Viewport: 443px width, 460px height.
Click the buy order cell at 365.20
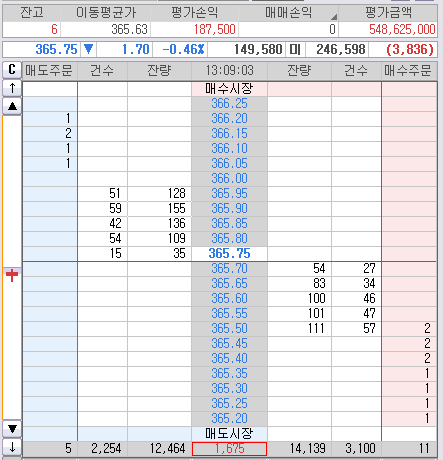(409, 419)
